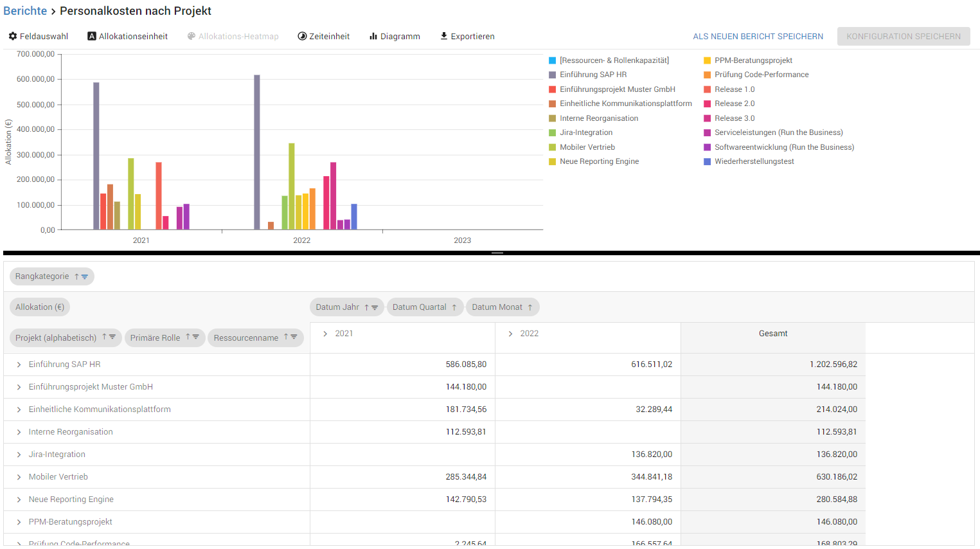Viewport: 980px width, 549px height.
Task: Toggle sort arrow on Primäre Rolle chip
Action: 188,337
